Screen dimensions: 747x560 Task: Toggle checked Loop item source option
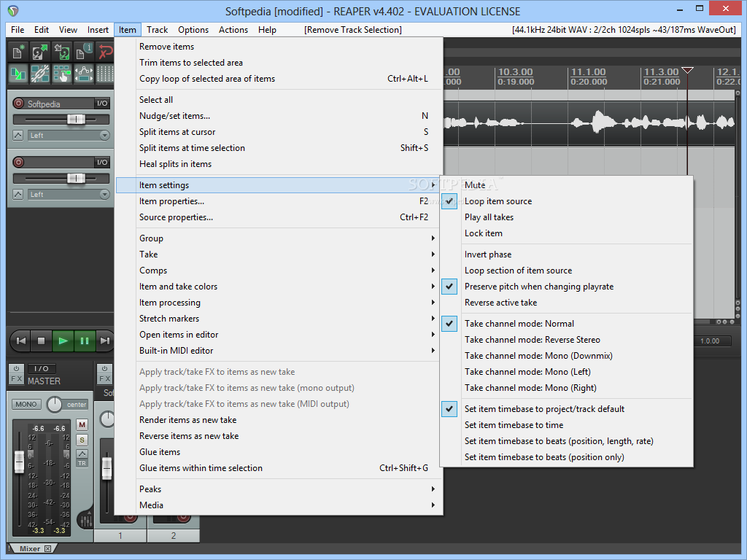coord(566,201)
